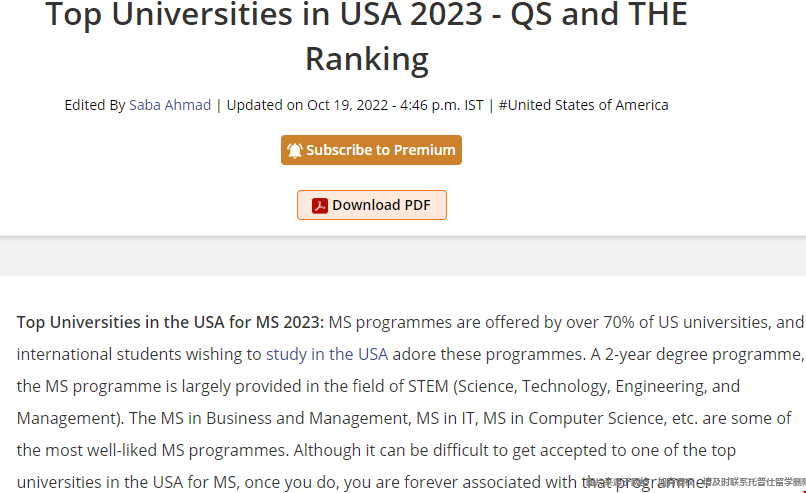806x493 pixels.
Task: Click the 'Edited By' label
Action: tap(95, 105)
